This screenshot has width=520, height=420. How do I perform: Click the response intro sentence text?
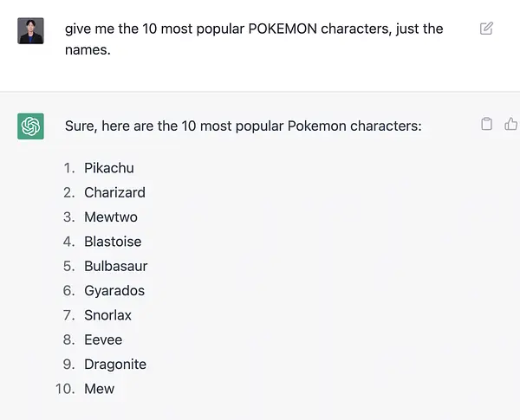point(243,126)
